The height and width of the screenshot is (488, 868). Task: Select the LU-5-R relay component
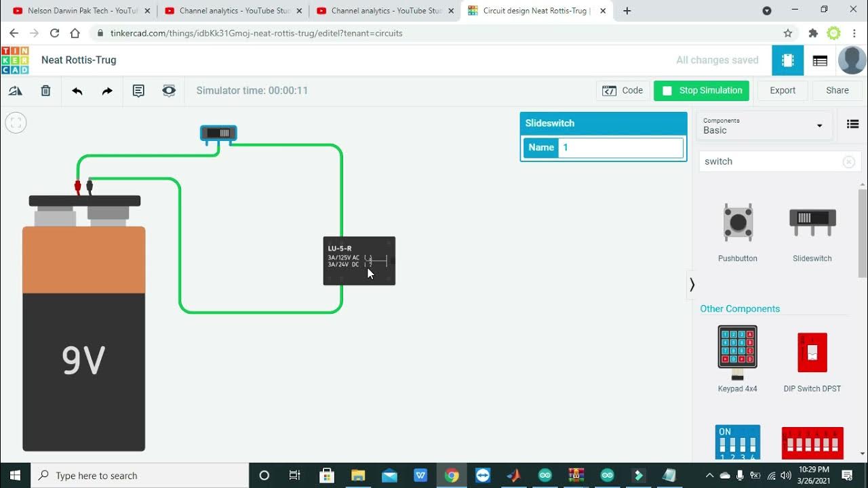pos(359,261)
